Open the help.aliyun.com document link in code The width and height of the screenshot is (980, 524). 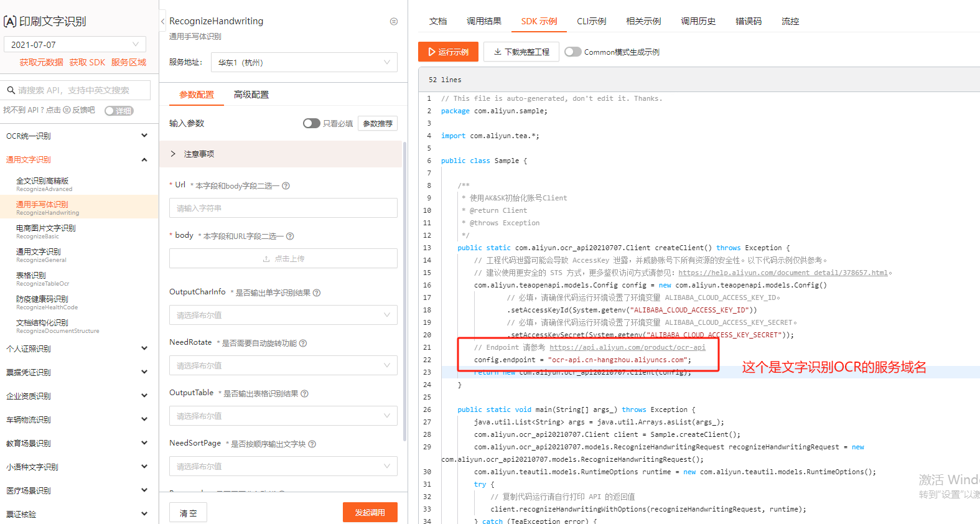coord(783,273)
